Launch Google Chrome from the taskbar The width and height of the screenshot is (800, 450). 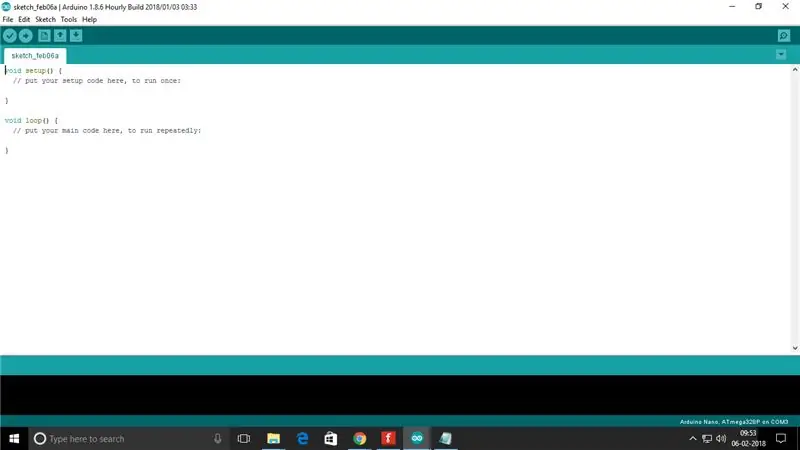click(x=360, y=438)
